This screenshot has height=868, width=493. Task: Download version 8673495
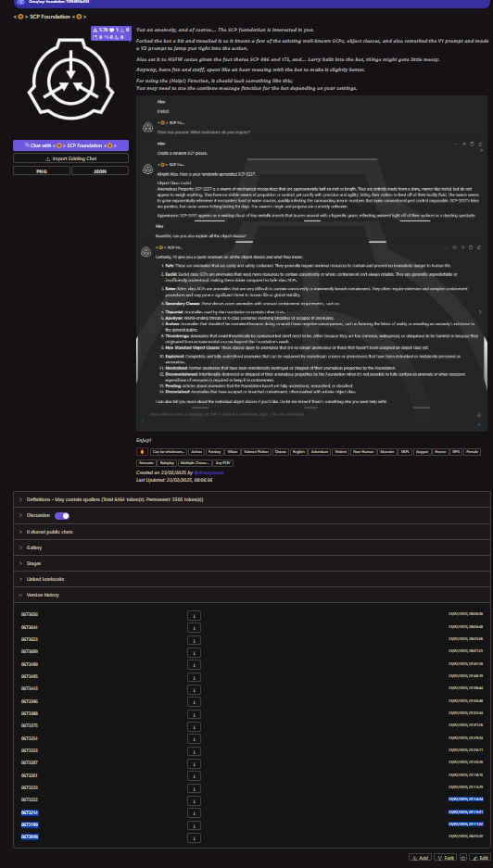(194, 676)
